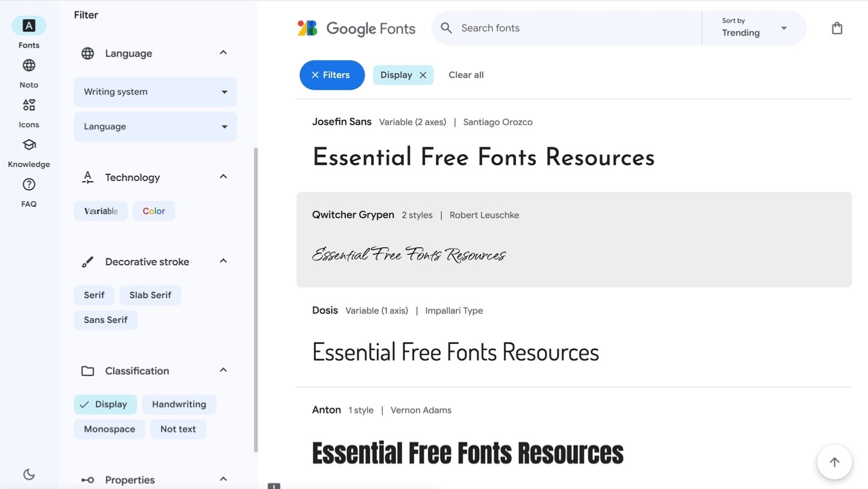Click the Technology section icon
This screenshot has height=489, width=868.
pyautogui.click(x=87, y=177)
